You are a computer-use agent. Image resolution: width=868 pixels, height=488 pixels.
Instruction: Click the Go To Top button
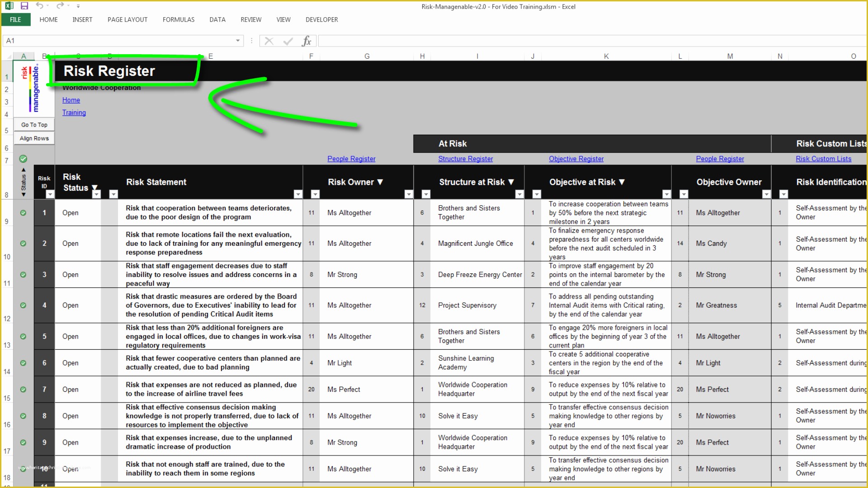tap(34, 125)
